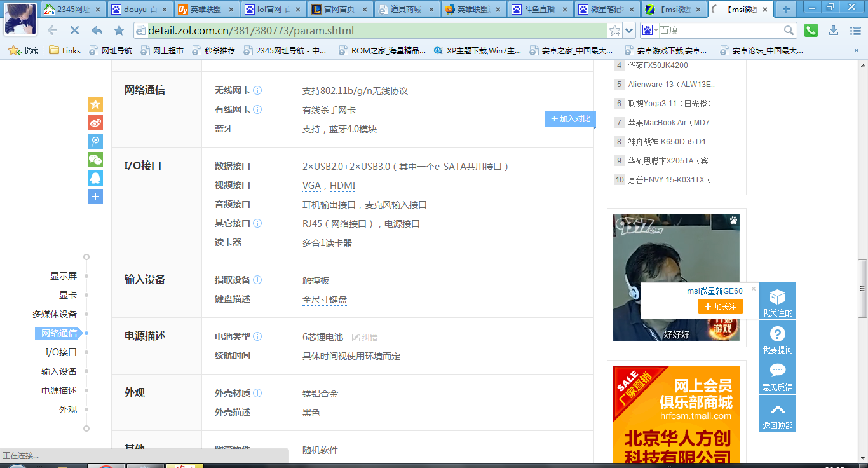Click the HDMI link
868x468 pixels.
tap(342, 186)
